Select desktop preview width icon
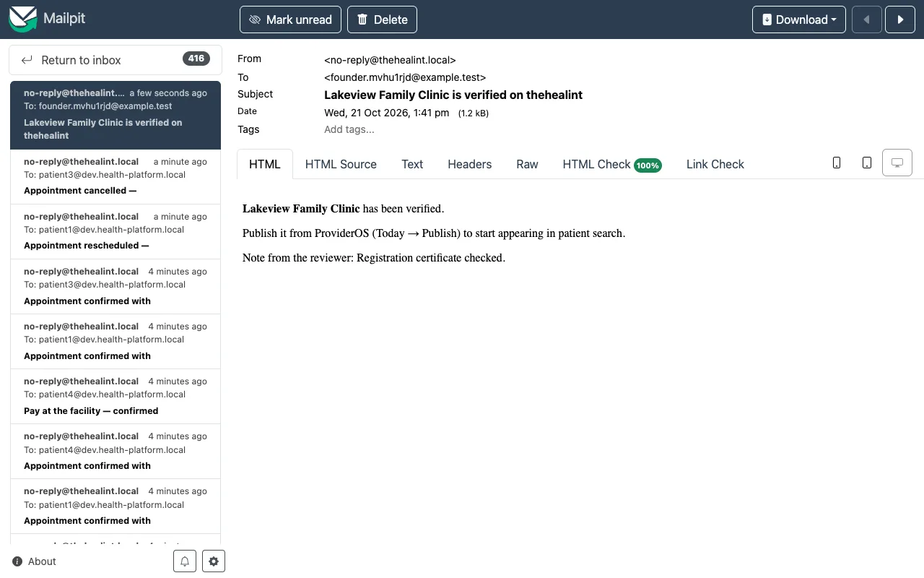The image size is (924, 578). click(x=897, y=163)
